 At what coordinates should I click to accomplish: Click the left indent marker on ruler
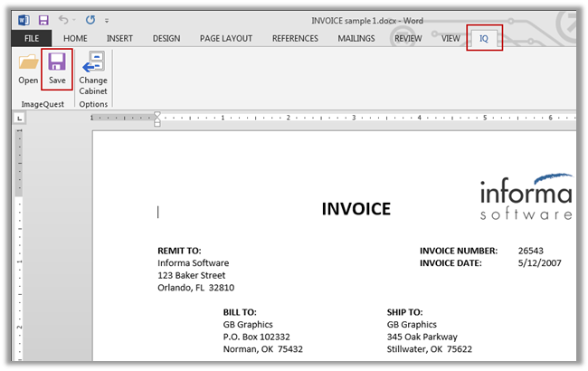click(157, 123)
